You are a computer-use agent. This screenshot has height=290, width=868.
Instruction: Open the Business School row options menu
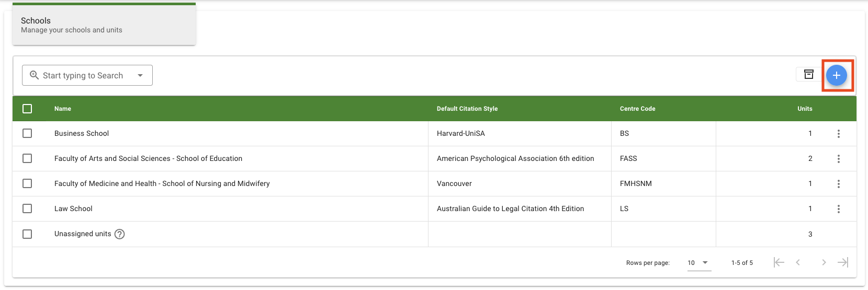click(838, 134)
